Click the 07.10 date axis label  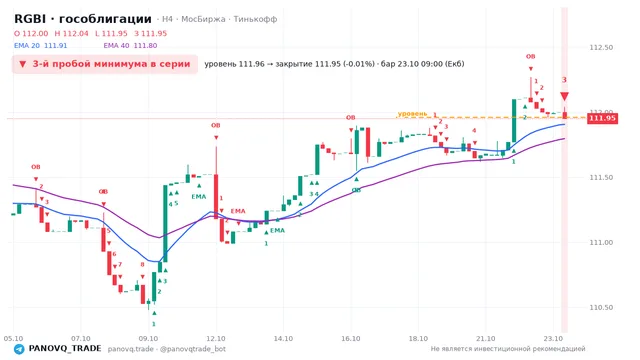click(81, 338)
